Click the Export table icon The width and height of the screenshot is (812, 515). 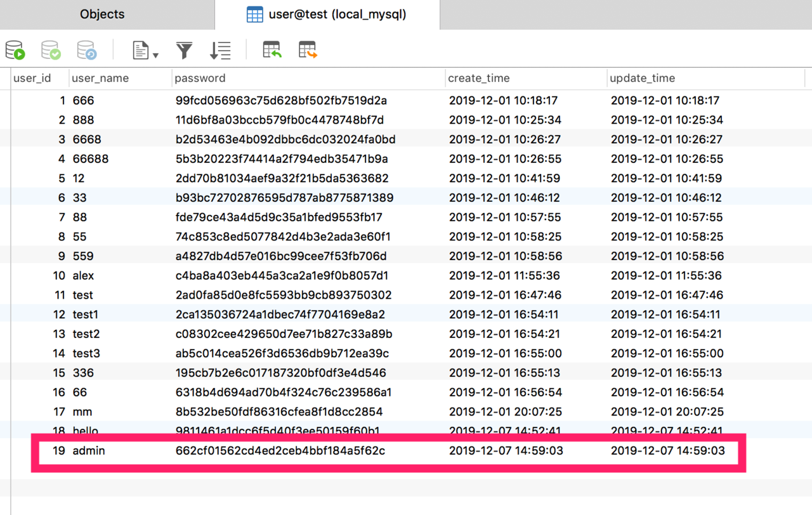(x=308, y=50)
